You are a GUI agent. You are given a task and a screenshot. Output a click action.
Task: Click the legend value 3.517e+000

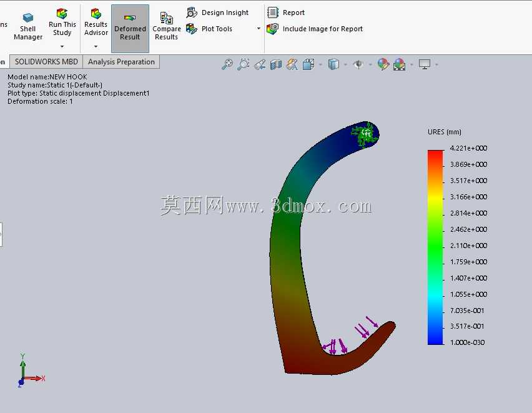tap(468, 181)
